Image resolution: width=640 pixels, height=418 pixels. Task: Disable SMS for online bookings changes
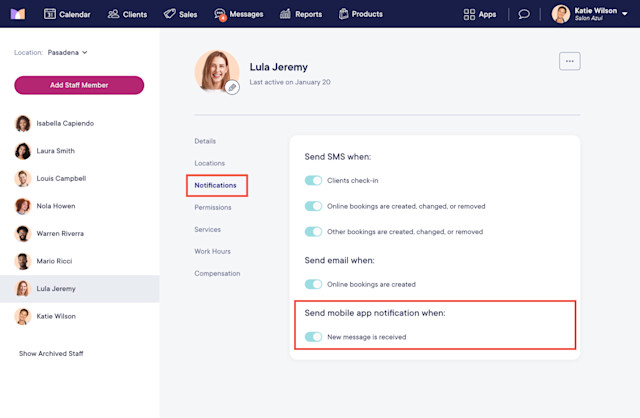click(x=313, y=206)
